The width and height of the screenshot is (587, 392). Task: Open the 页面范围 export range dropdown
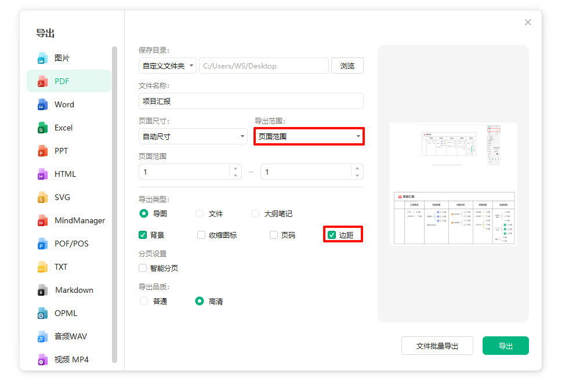pos(309,136)
